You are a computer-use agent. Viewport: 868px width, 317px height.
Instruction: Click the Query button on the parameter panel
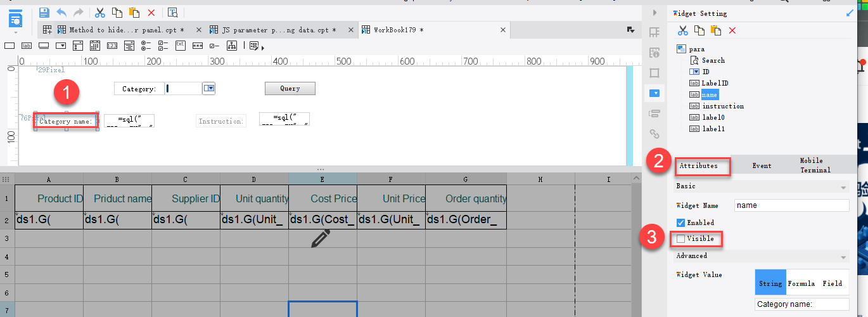tap(290, 89)
